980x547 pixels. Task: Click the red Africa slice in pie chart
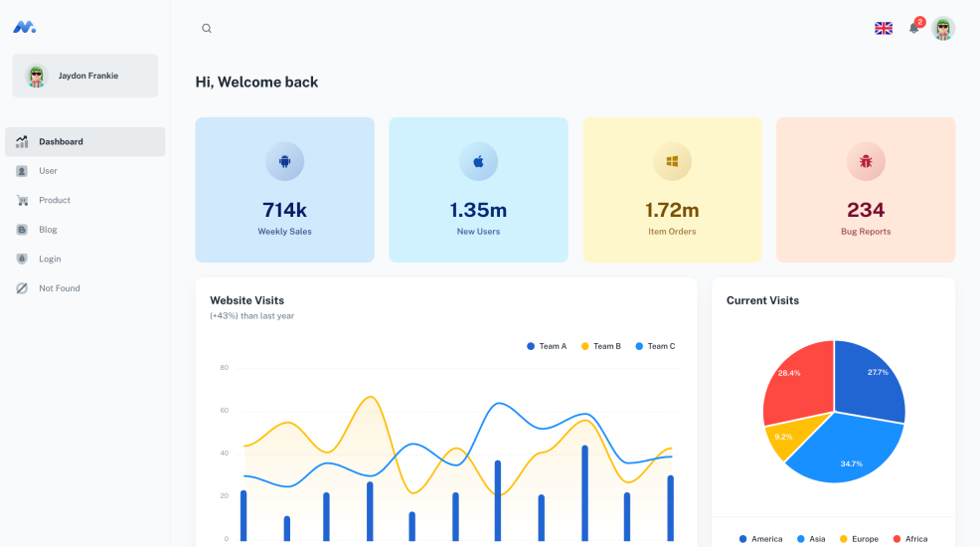tap(797, 383)
